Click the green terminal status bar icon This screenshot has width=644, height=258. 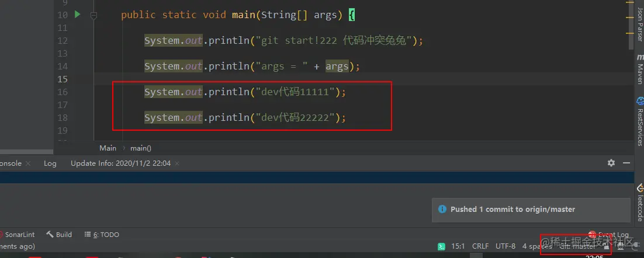pyautogui.click(x=441, y=246)
